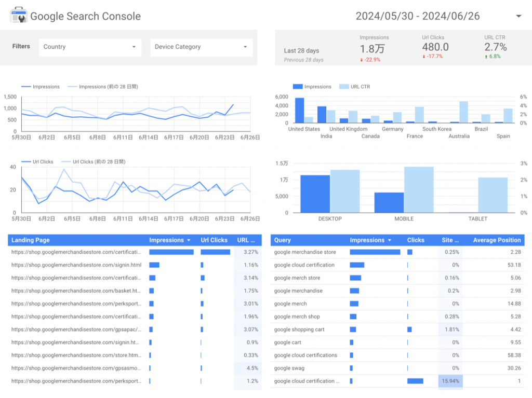The image size is (532, 398).
Task: Click the 6.8% CTR increase indicator
Action: [493, 56]
